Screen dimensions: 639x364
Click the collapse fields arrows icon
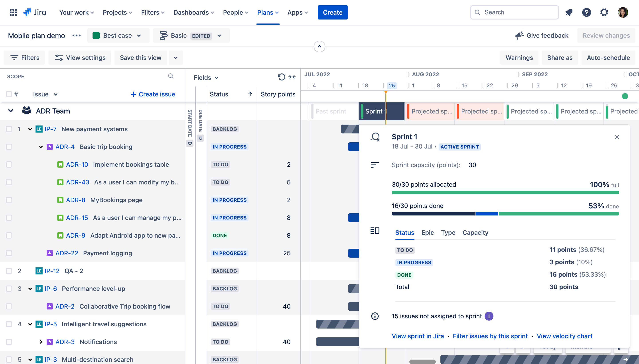tap(292, 77)
